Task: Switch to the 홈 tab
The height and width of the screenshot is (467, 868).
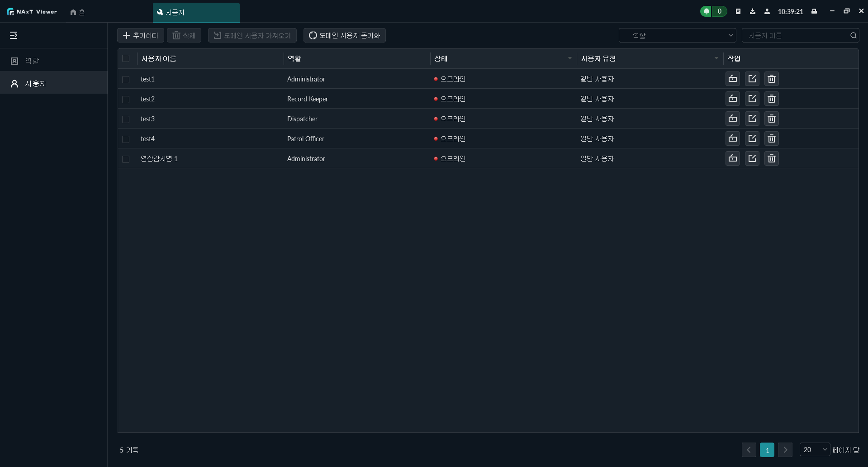Action: [77, 12]
